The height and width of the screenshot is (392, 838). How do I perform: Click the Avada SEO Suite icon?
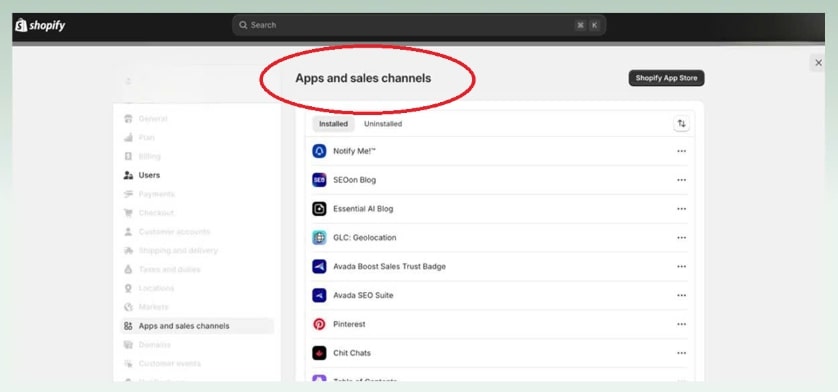point(319,296)
